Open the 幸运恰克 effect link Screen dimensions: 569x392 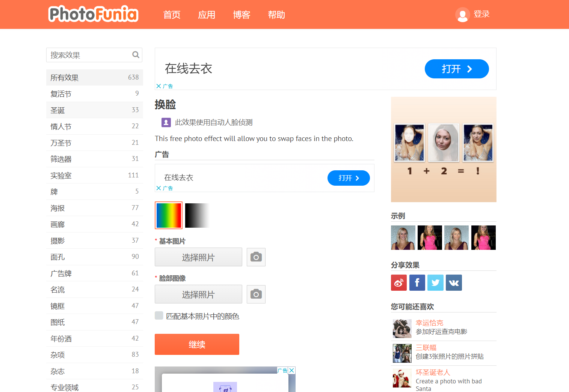point(429,323)
